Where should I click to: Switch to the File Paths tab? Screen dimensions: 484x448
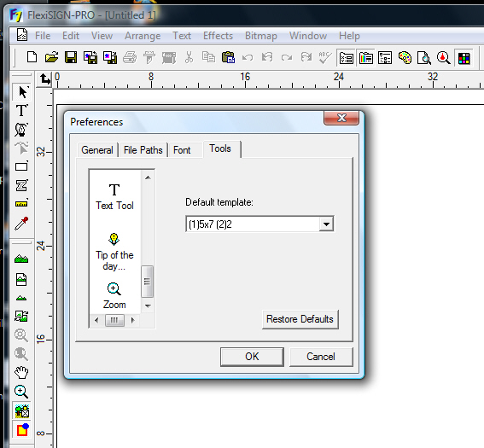(143, 150)
